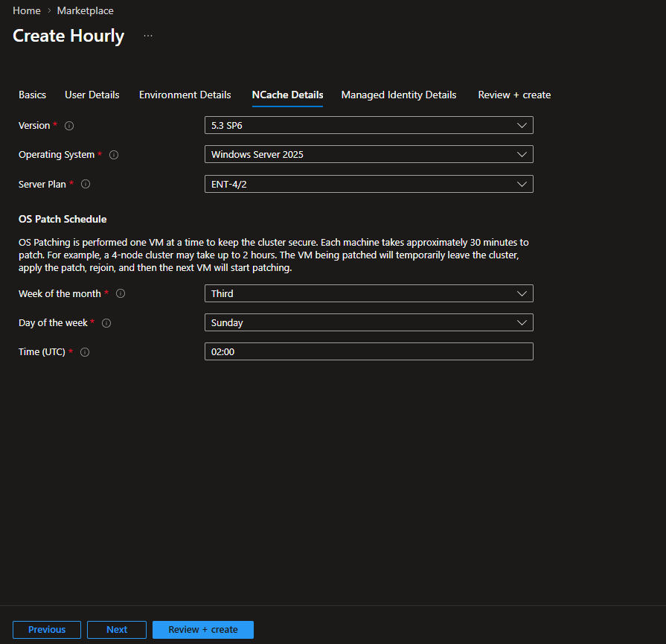
Task: Open the Review + create tab
Action: tap(514, 95)
